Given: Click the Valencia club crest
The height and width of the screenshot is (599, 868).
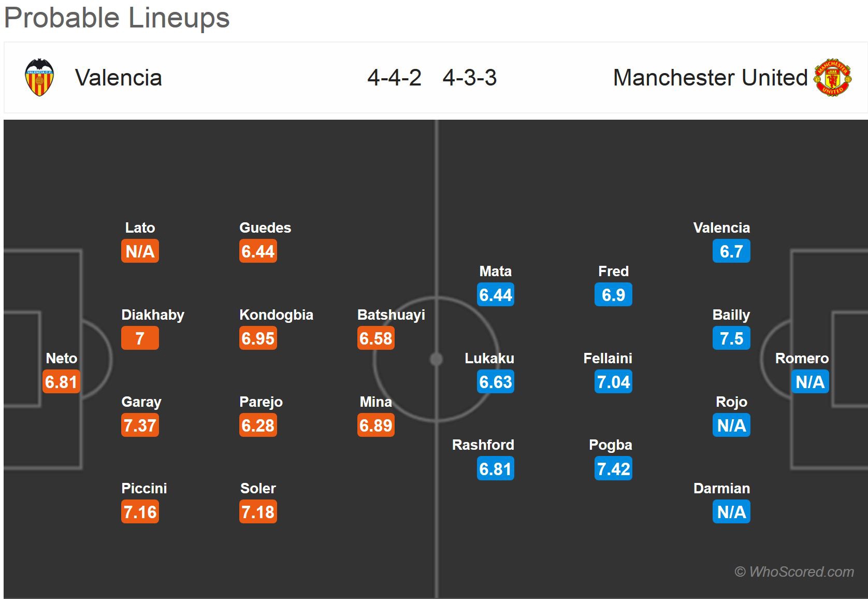Looking at the screenshot, I should (39, 78).
